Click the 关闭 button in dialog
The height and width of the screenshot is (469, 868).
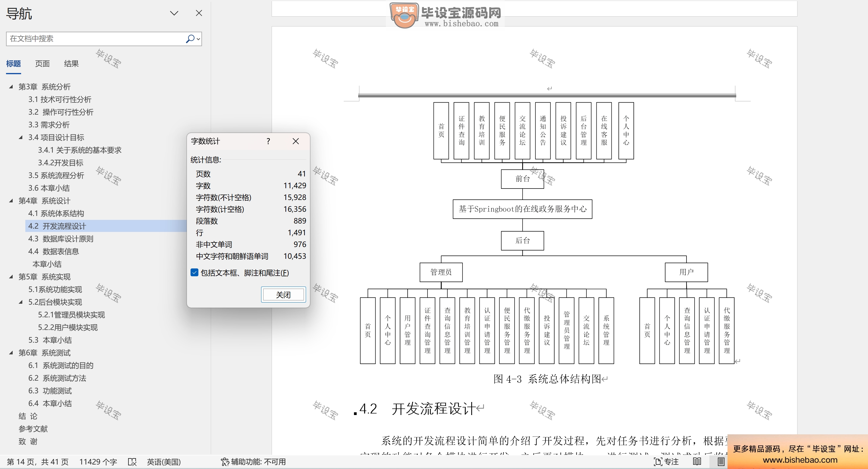pyautogui.click(x=283, y=295)
